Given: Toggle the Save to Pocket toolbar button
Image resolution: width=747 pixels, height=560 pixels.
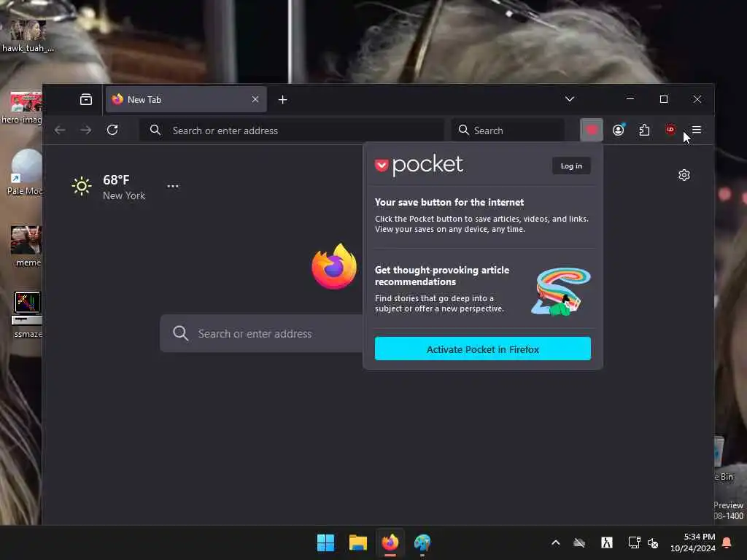Looking at the screenshot, I should tap(592, 130).
